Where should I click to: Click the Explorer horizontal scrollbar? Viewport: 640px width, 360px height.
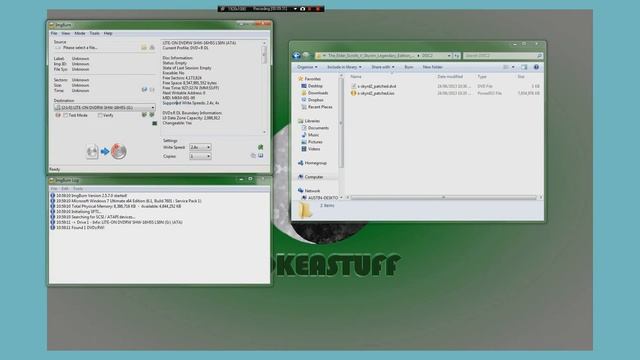pos(444,198)
